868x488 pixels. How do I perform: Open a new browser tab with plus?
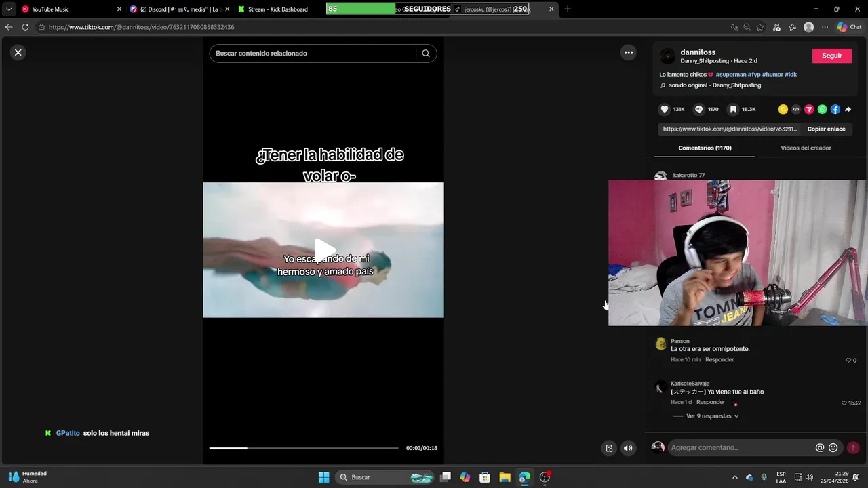[x=568, y=9]
